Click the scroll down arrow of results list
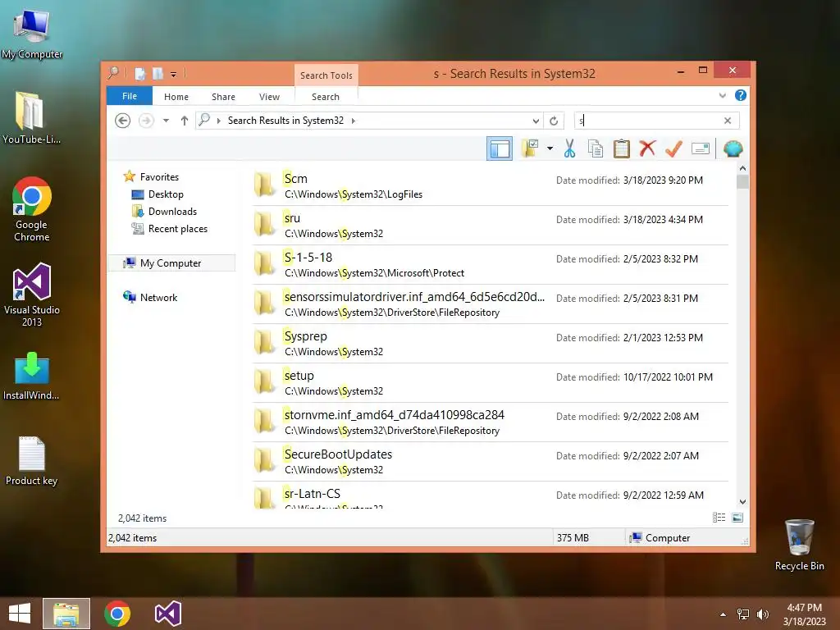Viewport: 840px width, 630px height. click(742, 502)
